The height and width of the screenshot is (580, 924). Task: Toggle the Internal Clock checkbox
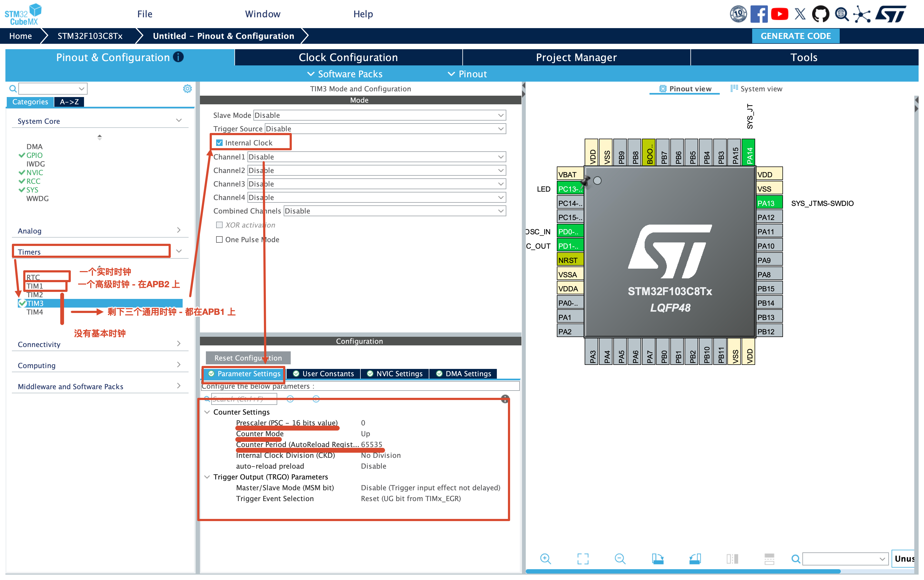click(x=219, y=143)
